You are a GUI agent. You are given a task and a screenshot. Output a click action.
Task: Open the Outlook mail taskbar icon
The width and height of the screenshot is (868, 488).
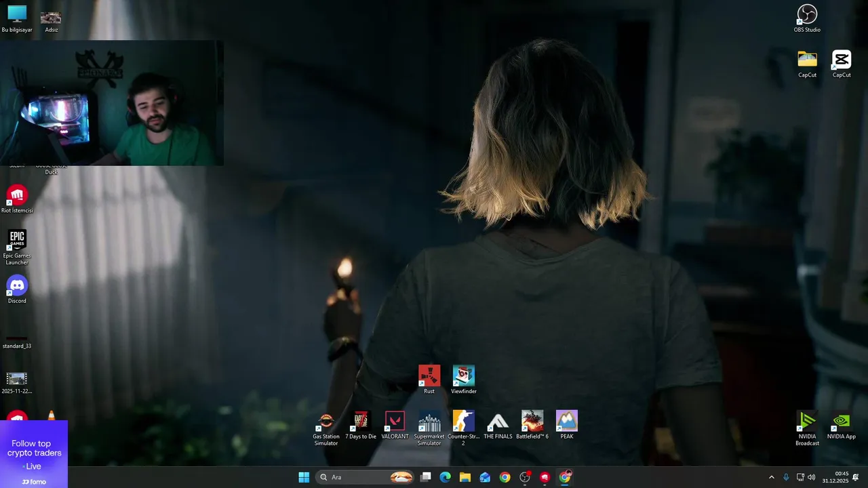click(485, 477)
